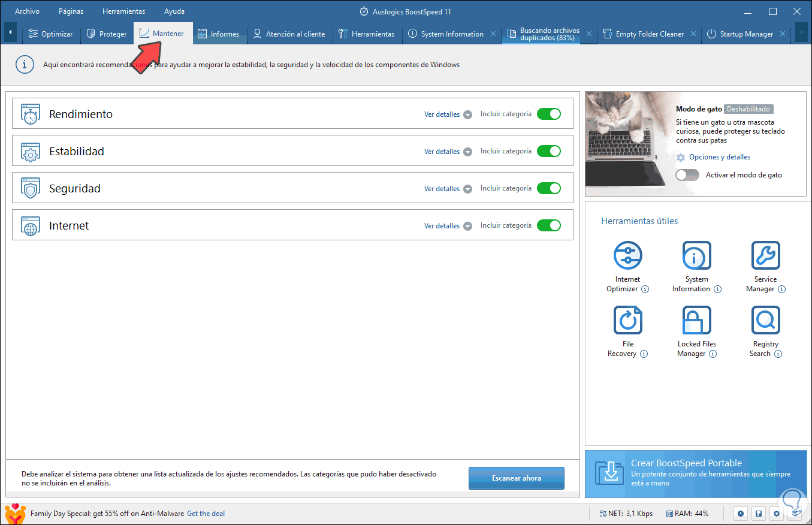The width and height of the screenshot is (812, 525).
Task: Expand Ver detalles for Seguridad
Action: point(448,189)
